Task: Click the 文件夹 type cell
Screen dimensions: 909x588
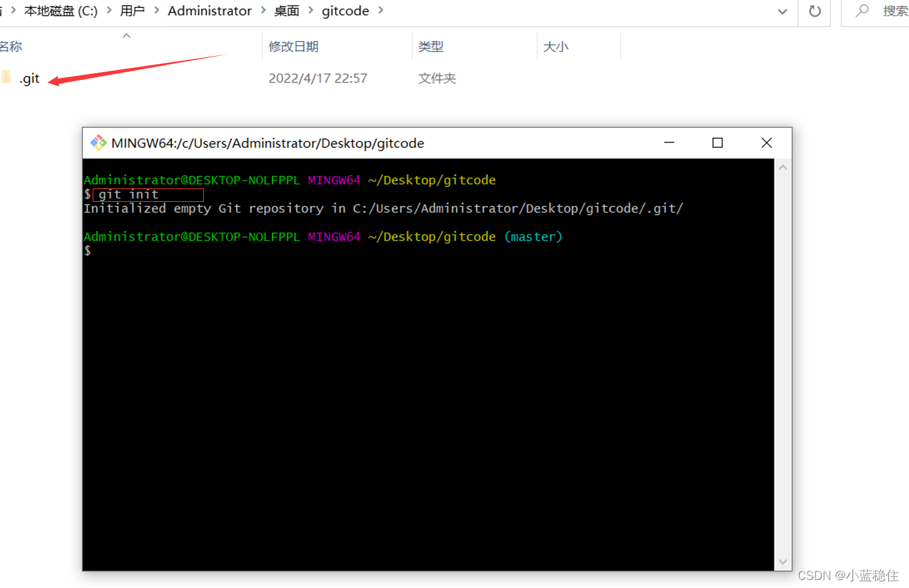Action: [x=437, y=79]
